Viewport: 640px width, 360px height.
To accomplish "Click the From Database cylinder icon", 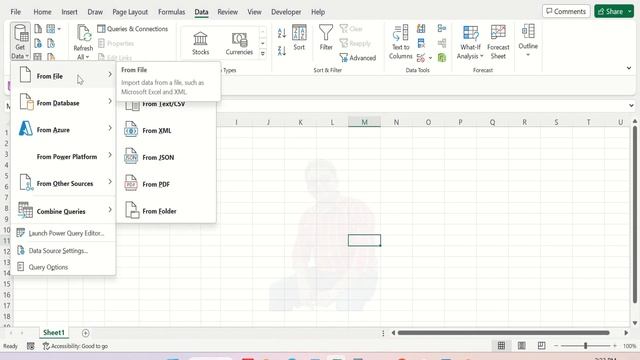I will click(27, 102).
